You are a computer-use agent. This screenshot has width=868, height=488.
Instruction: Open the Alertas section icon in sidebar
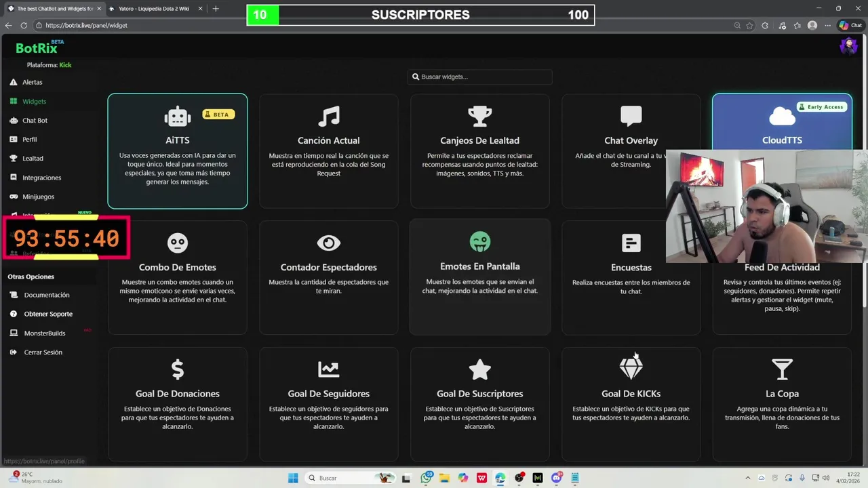pos(14,82)
